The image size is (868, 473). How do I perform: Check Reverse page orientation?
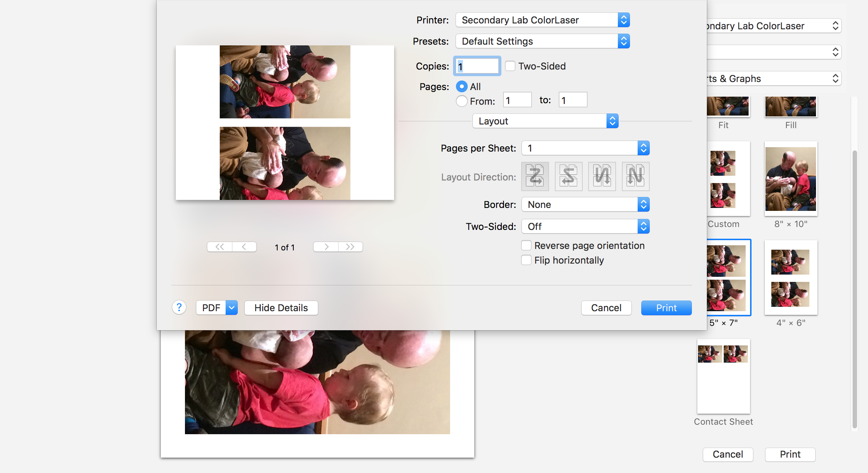[x=526, y=245]
